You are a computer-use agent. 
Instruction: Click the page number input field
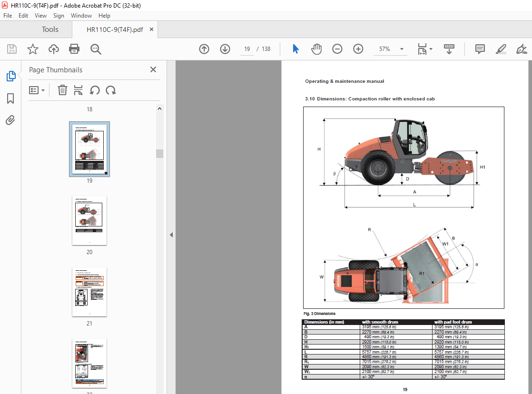pyautogui.click(x=247, y=49)
